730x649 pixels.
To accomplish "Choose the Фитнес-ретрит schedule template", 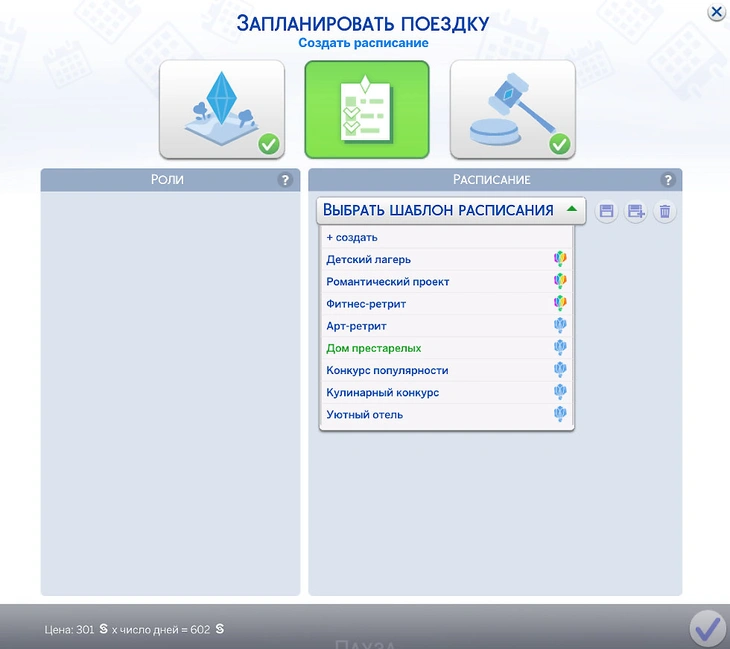I will pos(366,304).
